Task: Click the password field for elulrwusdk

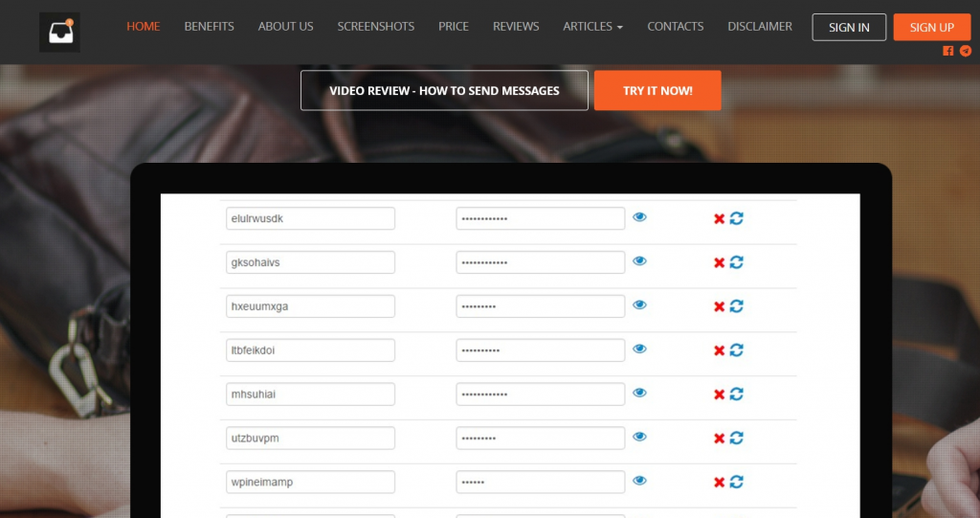Action: click(x=541, y=218)
